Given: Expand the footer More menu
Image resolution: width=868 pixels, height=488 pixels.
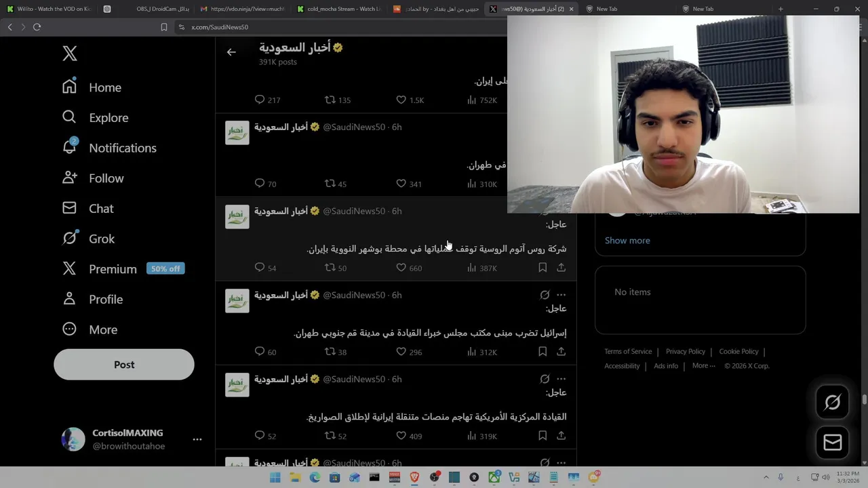Looking at the screenshot, I should [x=703, y=366].
